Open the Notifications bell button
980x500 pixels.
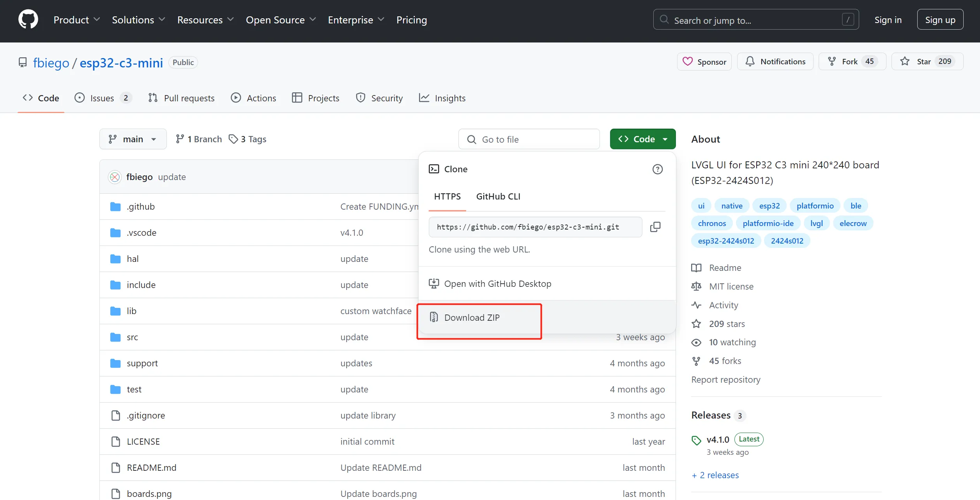775,62
